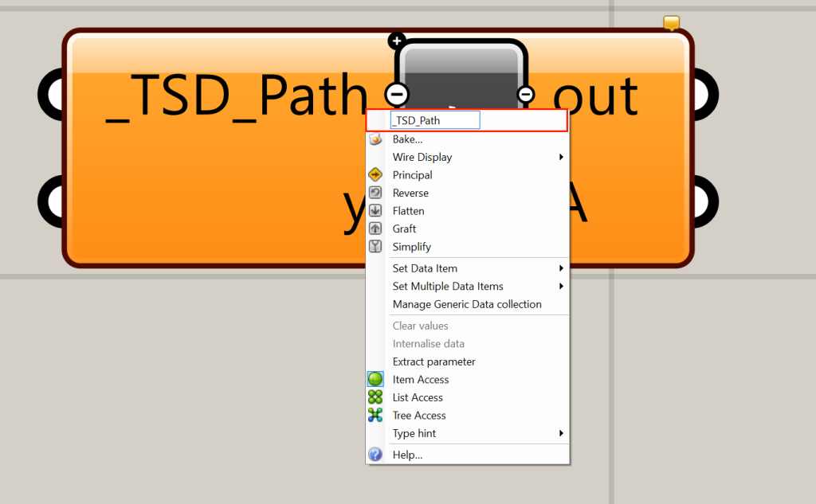816x504 pixels.
Task: Set the parameter to Item Access
Action: coord(420,379)
